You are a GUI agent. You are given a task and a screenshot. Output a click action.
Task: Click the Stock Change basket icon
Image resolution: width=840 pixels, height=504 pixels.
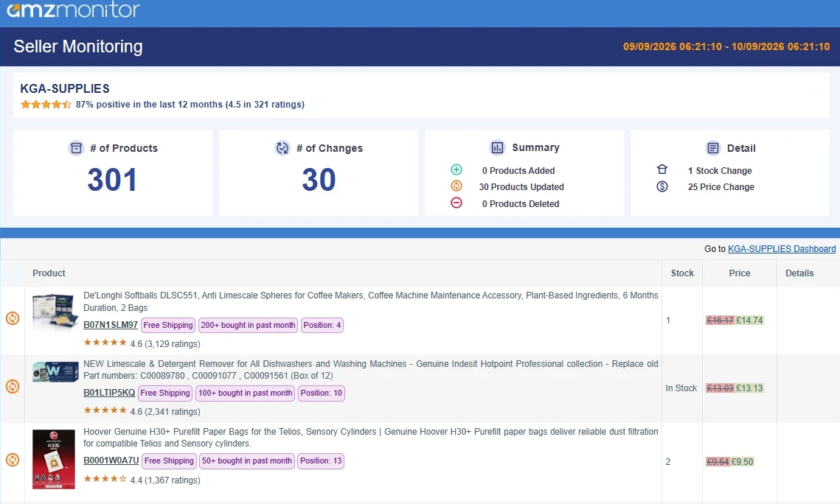coord(662,169)
